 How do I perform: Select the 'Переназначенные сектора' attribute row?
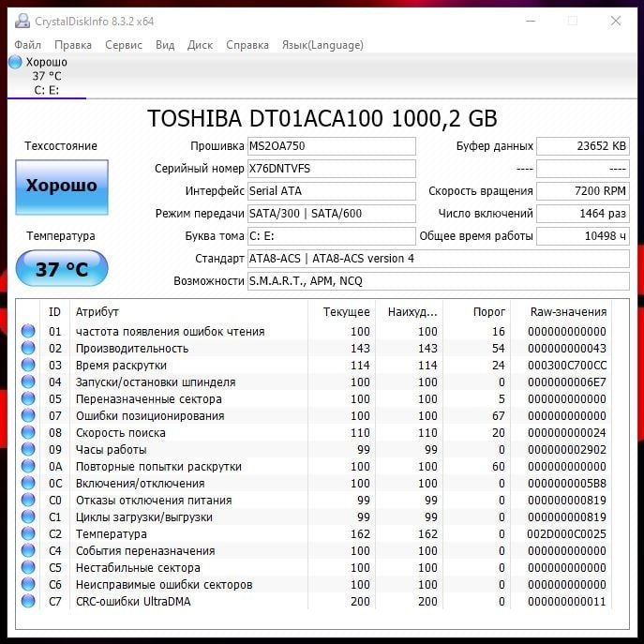tap(315, 398)
